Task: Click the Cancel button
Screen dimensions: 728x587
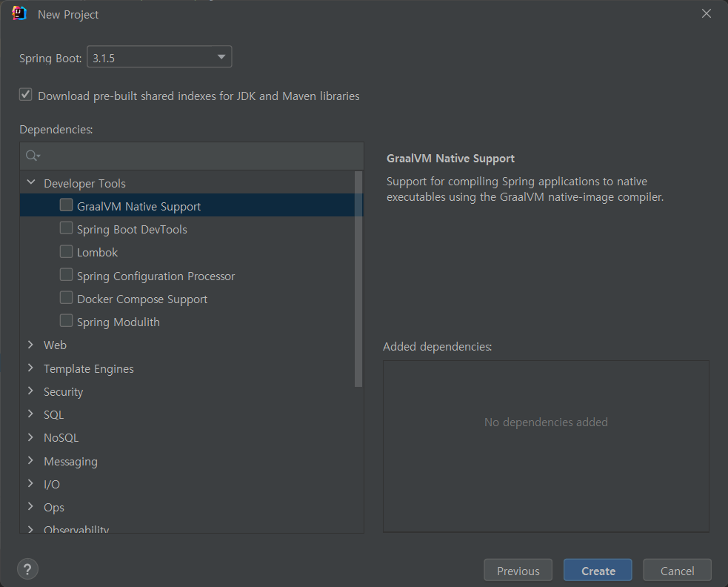Action: [x=678, y=570]
